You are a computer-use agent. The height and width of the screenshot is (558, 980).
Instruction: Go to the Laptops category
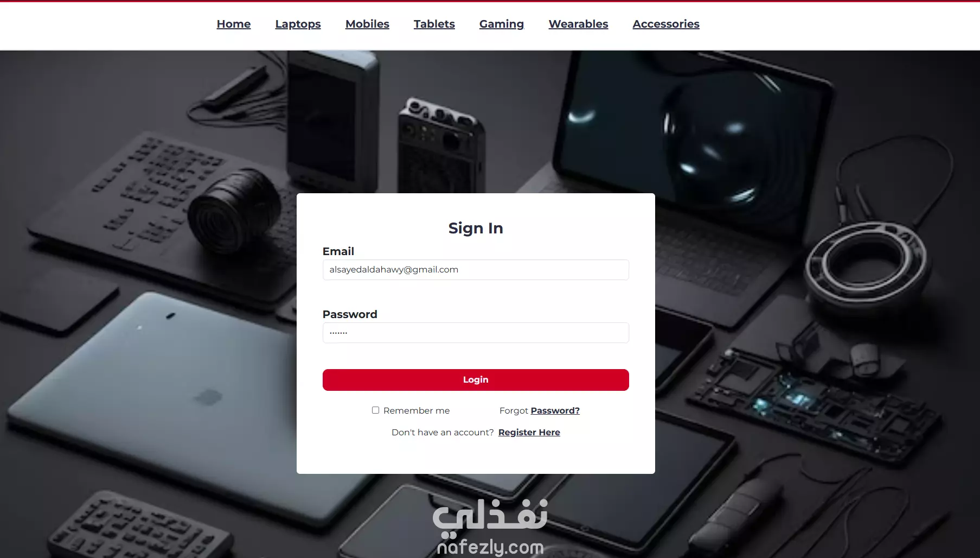(298, 24)
